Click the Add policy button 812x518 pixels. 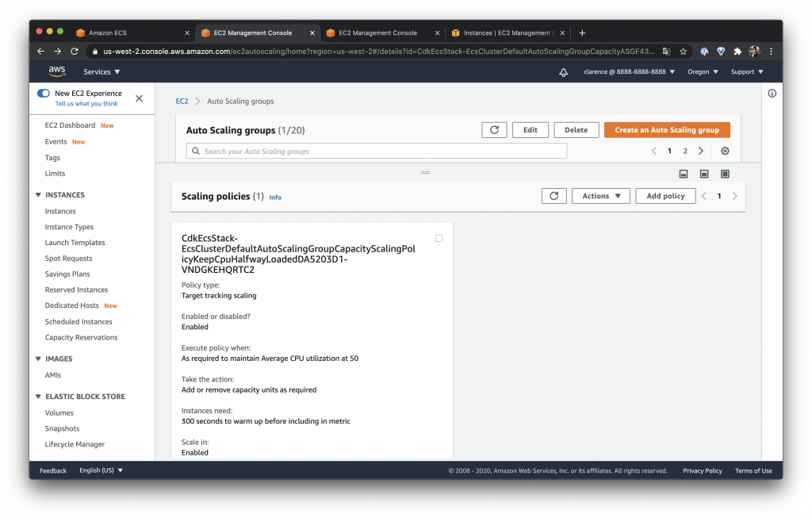point(665,196)
